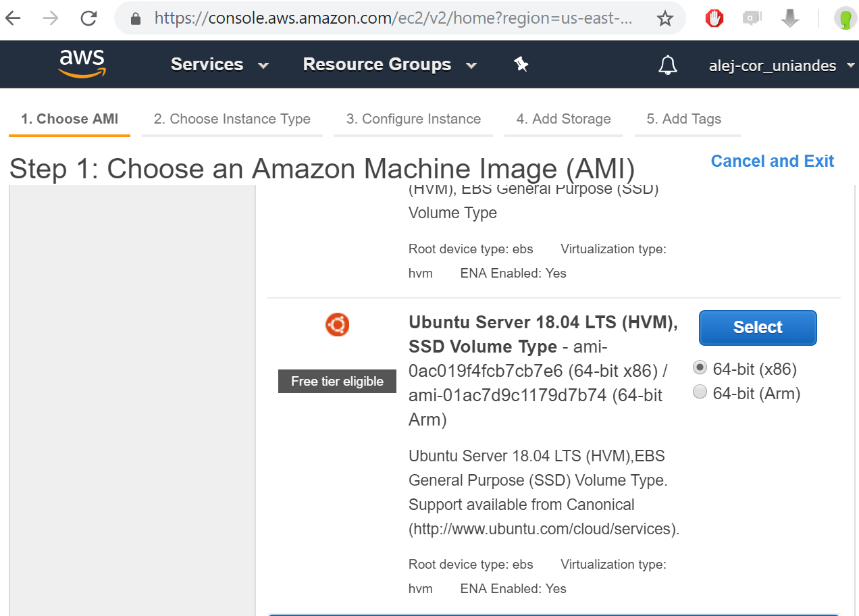859x616 pixels.
Task: Go back with the browser back arrow
Action: pos(13,18)
